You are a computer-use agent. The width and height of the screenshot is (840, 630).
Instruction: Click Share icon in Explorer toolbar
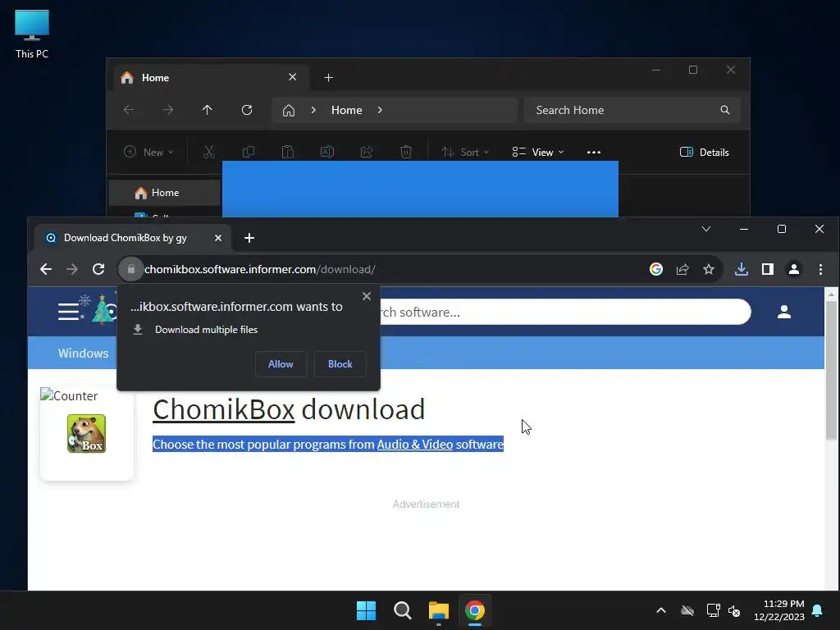coord(367,152)
